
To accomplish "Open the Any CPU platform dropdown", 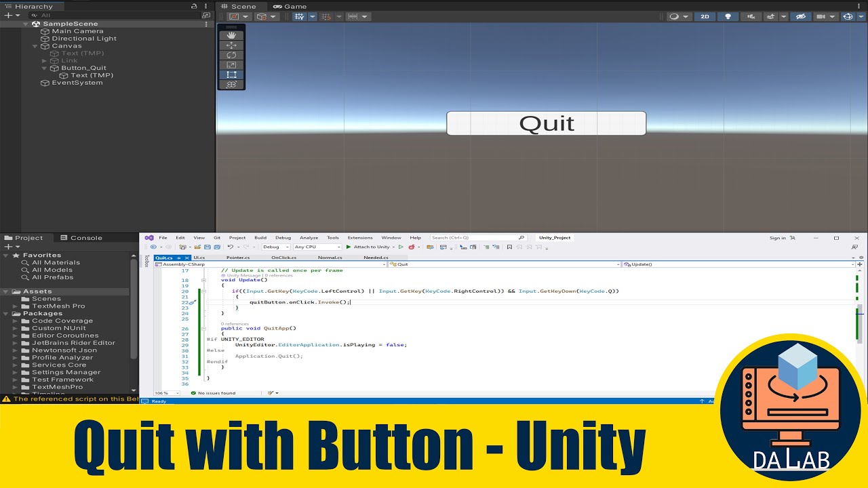I will [317, 247].
